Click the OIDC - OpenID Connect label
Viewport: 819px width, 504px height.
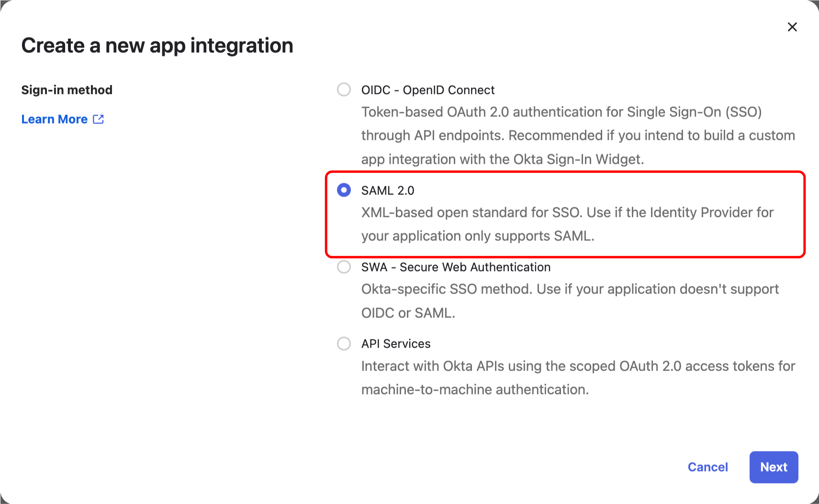[428, 90]
